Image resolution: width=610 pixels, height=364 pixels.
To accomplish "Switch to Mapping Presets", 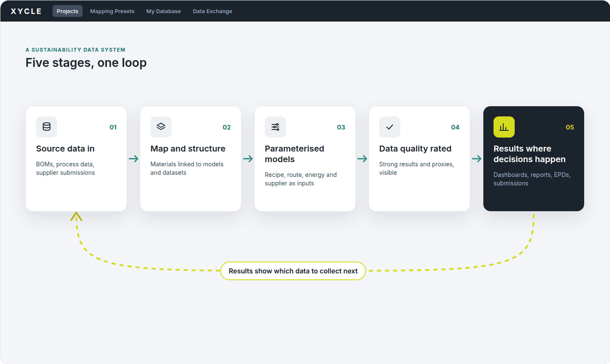I will [x=112, y=11].
